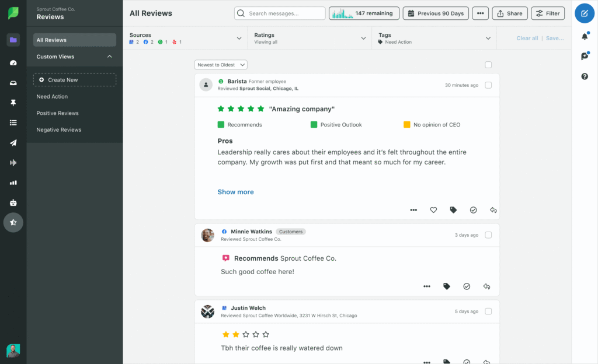
Task: Open the user profile avatar in sidebar
Action: (13, 351)
